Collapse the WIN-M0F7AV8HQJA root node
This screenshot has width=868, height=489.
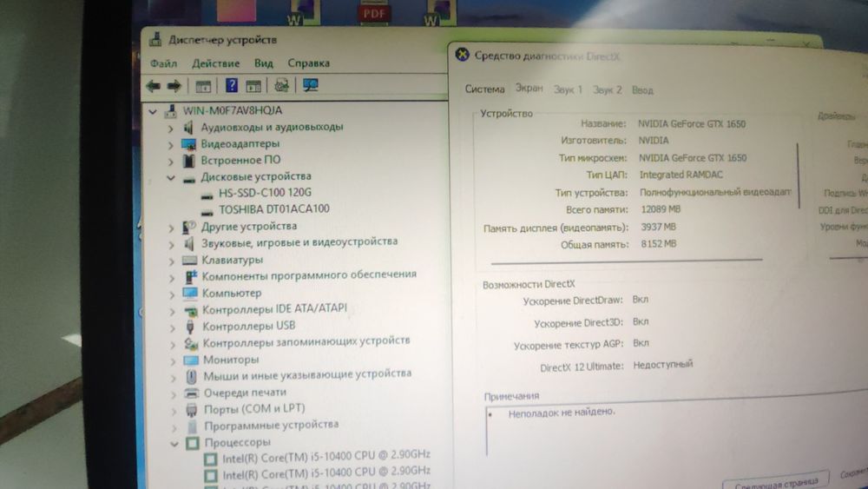(153, 111)
